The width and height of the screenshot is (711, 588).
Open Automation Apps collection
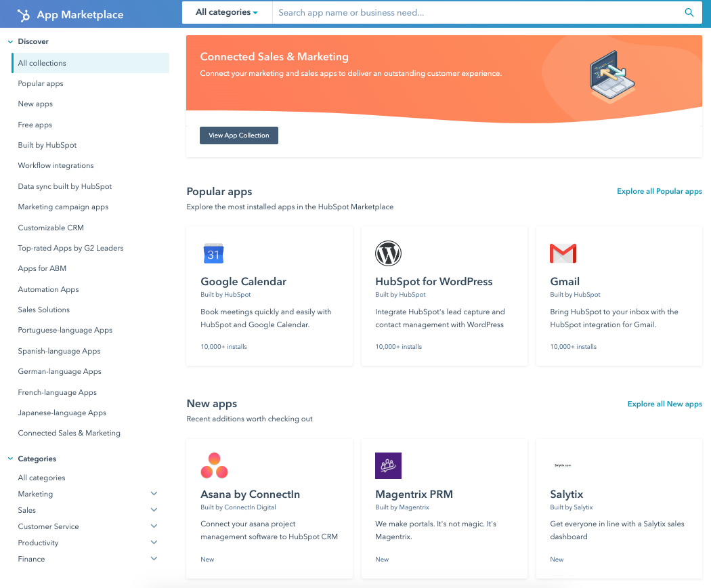(48, 289)
